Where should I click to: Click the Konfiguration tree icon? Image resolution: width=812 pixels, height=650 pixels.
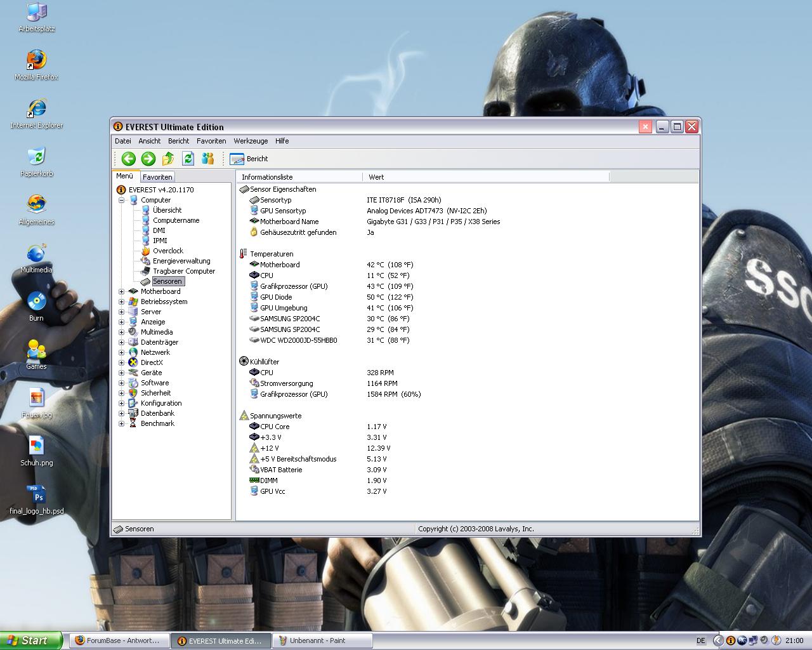(133, 403)
